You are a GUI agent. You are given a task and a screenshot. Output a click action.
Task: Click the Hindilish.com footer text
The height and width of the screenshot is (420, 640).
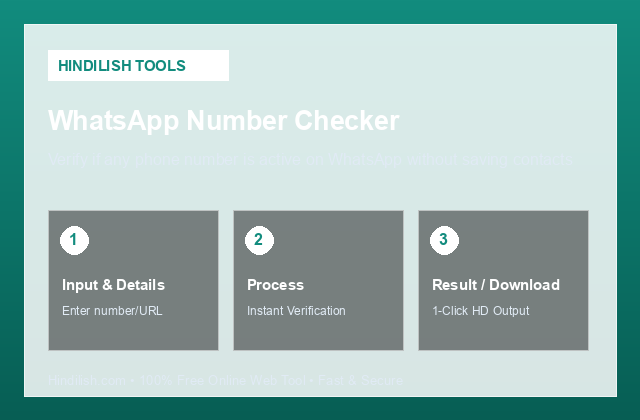click(x=225, y=380)
